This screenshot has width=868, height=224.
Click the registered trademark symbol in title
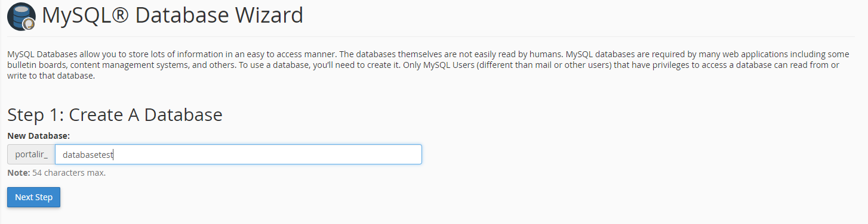(x=119, y=15)
